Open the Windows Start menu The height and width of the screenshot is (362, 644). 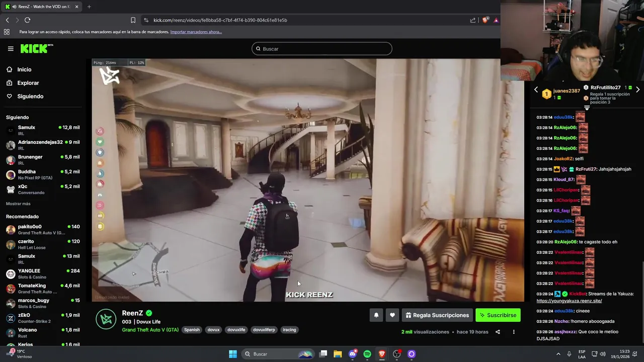233,354
